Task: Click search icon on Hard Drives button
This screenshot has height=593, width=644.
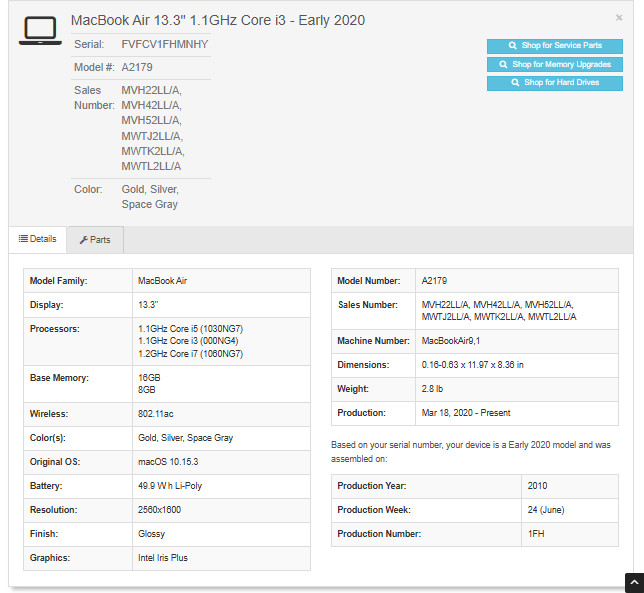Action: (x=515, y=83)
